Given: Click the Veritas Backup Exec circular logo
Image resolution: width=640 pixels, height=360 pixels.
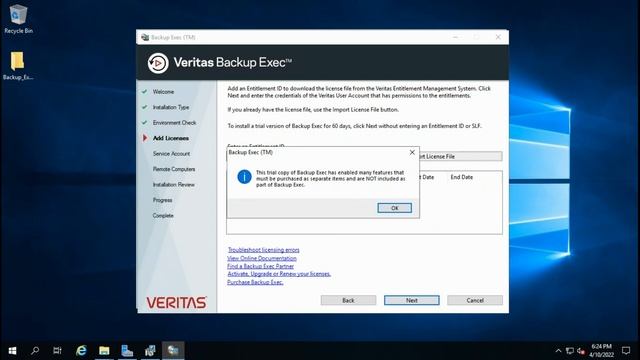Looking at the screenshot, I should coord(158,63).
